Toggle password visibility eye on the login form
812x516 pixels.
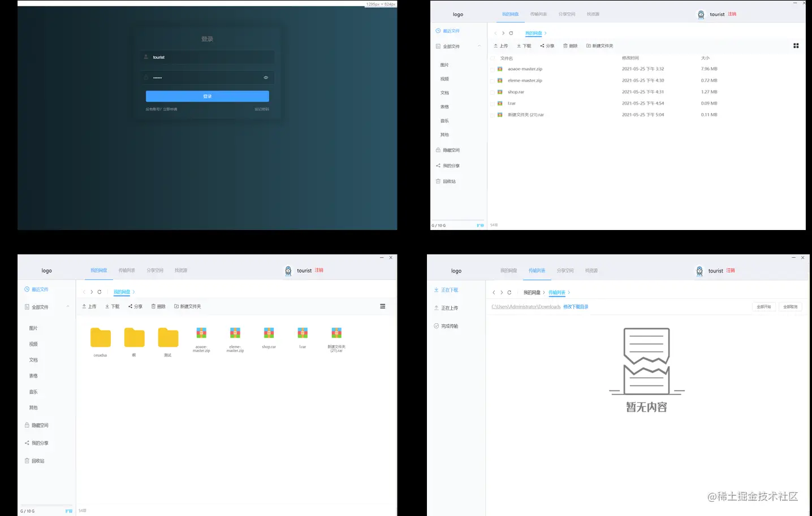[x=266, y=77]
